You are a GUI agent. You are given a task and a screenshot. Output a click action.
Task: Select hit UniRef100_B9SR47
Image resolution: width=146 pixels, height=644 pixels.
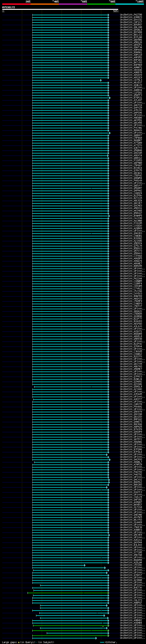click(x=131, y=25)
